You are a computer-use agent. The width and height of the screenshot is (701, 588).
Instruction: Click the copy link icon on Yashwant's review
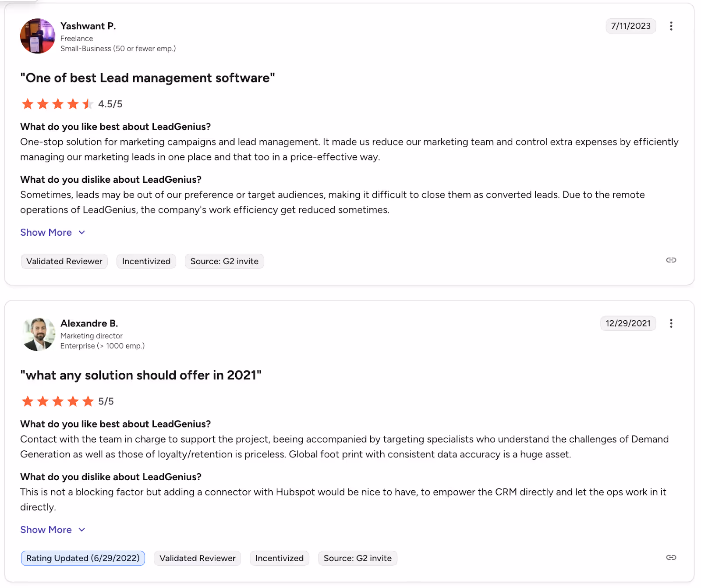click(x=671, y=260)
